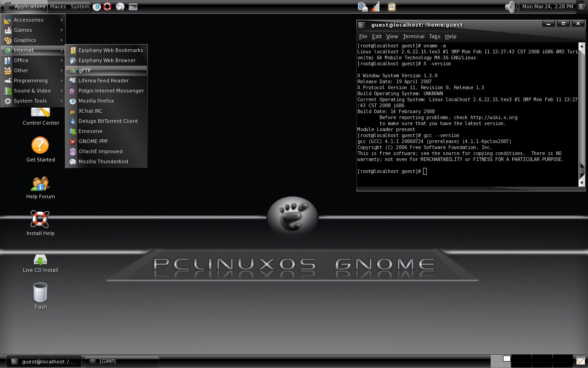Open the System menu in the top panel
This screenshot has height=368, width=588.
(80, 6)
